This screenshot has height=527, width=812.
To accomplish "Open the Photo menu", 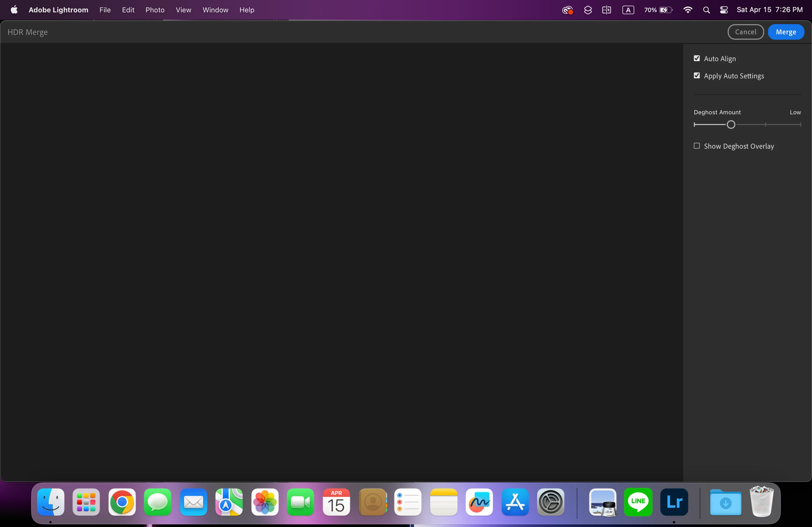I will (155, 10).
